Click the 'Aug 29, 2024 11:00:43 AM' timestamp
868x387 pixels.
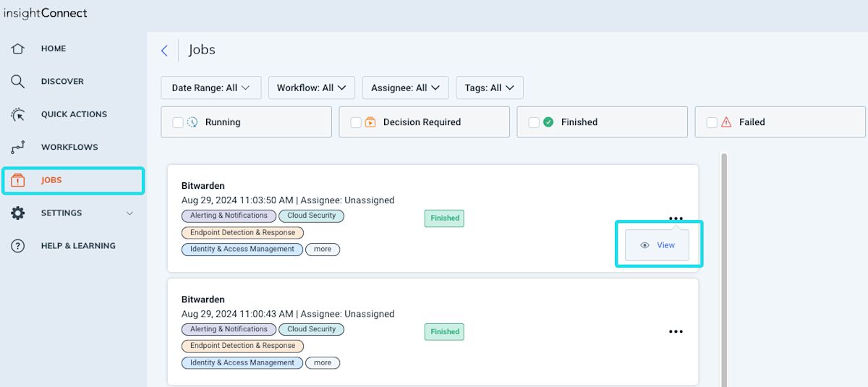click(237, 314)
